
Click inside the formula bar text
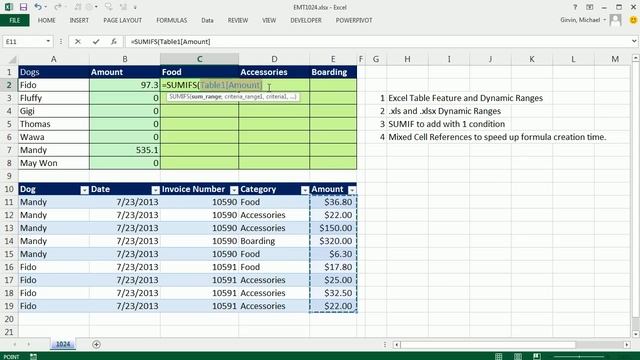(x=171, y=42)
